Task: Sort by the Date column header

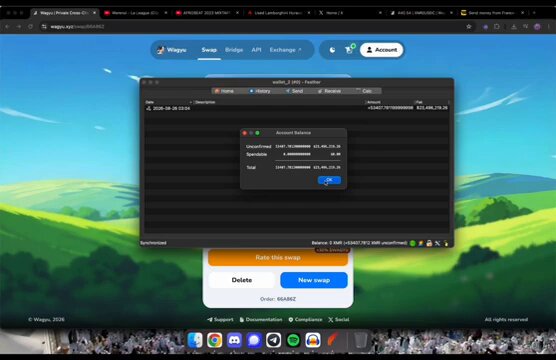Action: [x=168, y=102]
